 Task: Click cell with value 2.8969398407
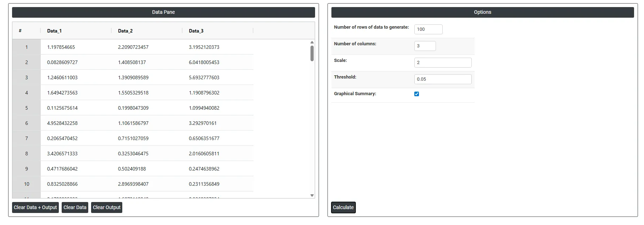click(x=147, y=184)
